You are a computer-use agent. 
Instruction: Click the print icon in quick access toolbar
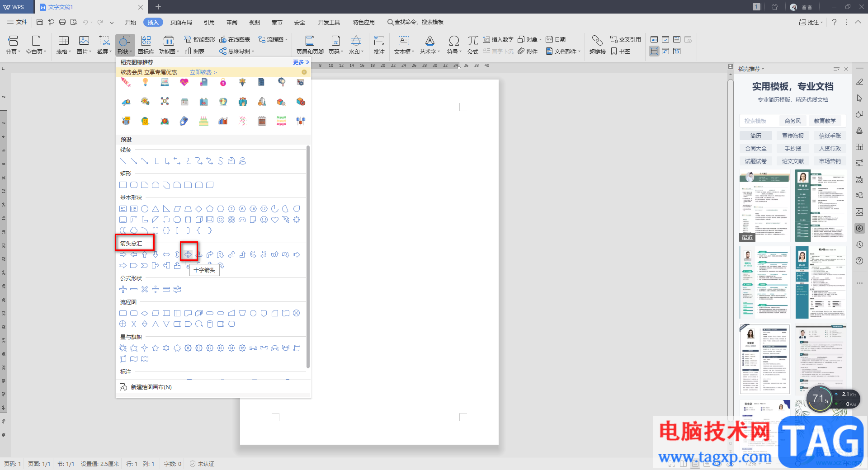coord(62,22)
